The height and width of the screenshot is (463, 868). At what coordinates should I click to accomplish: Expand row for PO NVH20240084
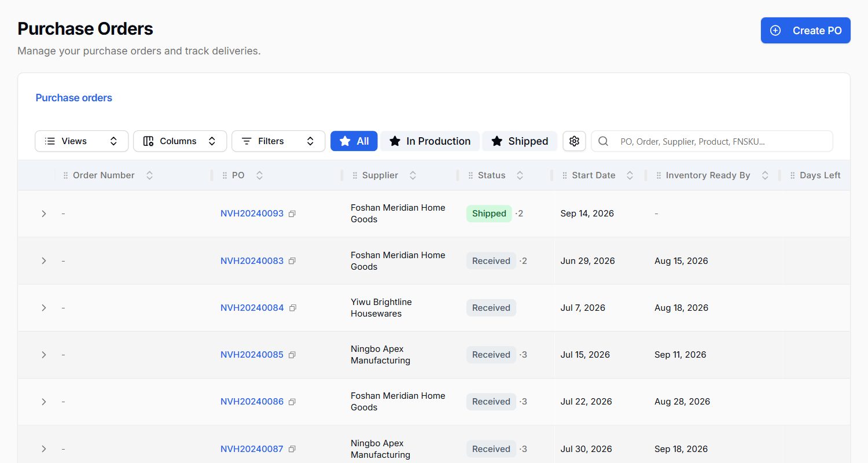[x=43, y=308]
